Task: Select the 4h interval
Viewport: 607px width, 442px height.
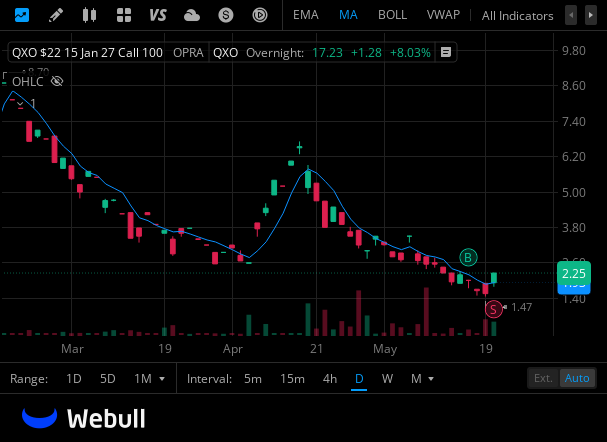Action: 330,379
